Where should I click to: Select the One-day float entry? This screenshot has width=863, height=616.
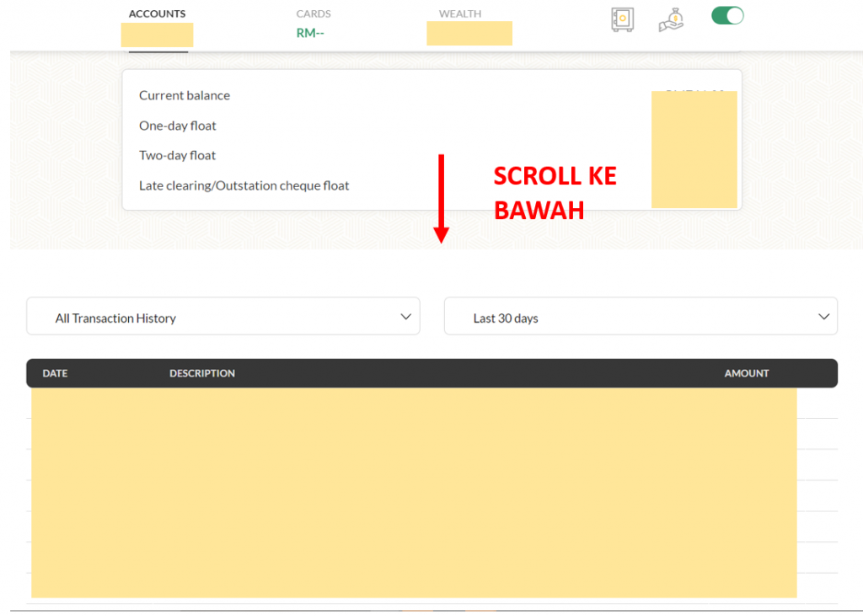click(178, 125)
